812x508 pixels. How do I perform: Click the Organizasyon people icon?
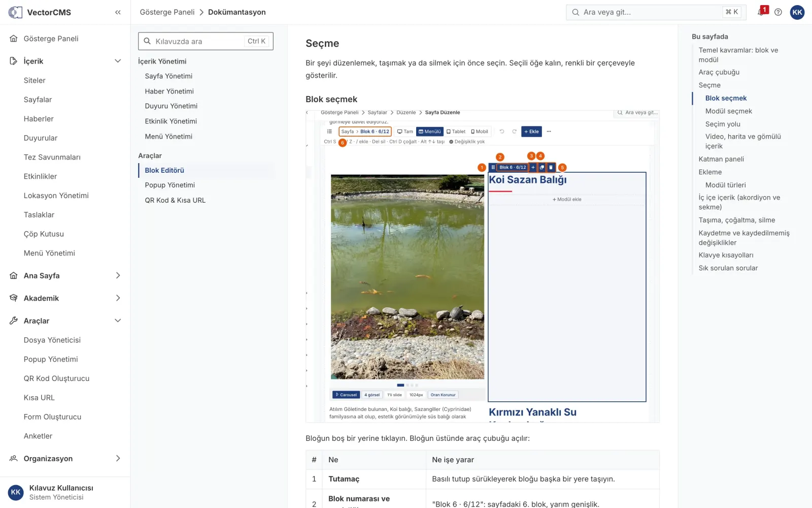(x=14, y=458)
